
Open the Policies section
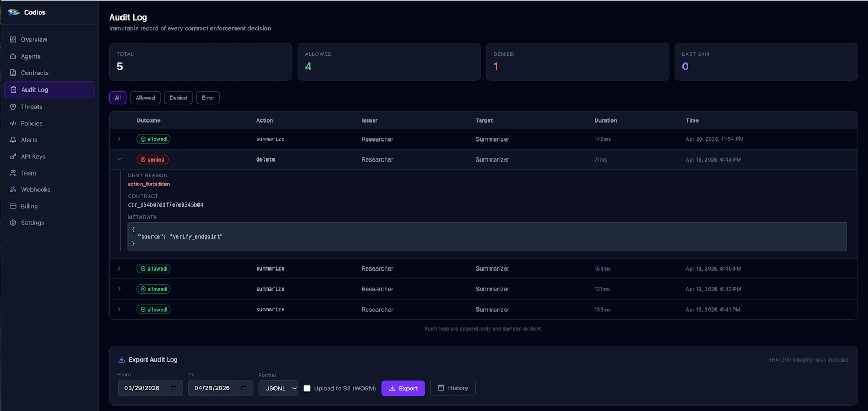coord(49,124)
